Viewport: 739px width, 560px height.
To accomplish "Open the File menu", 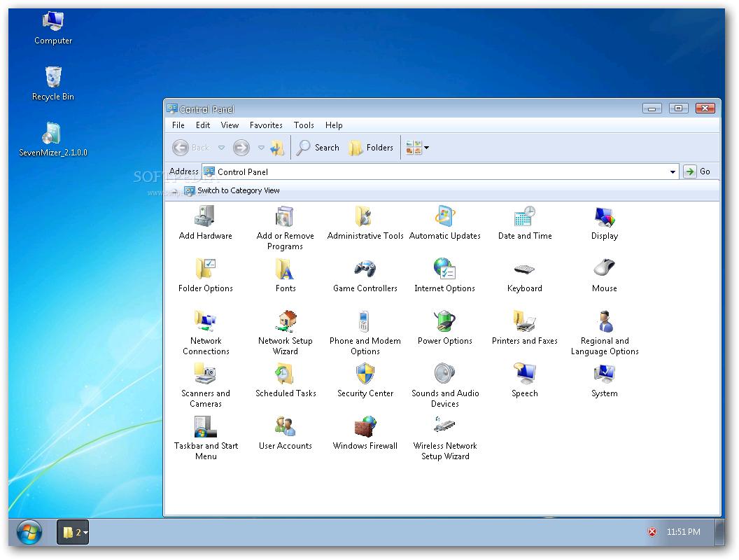I will click(178, 125).
